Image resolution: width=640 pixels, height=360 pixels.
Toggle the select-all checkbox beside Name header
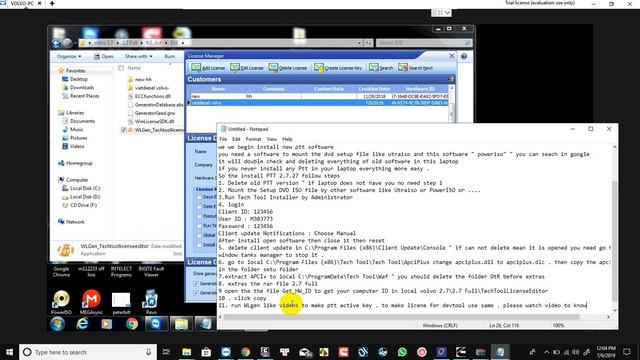121,68
